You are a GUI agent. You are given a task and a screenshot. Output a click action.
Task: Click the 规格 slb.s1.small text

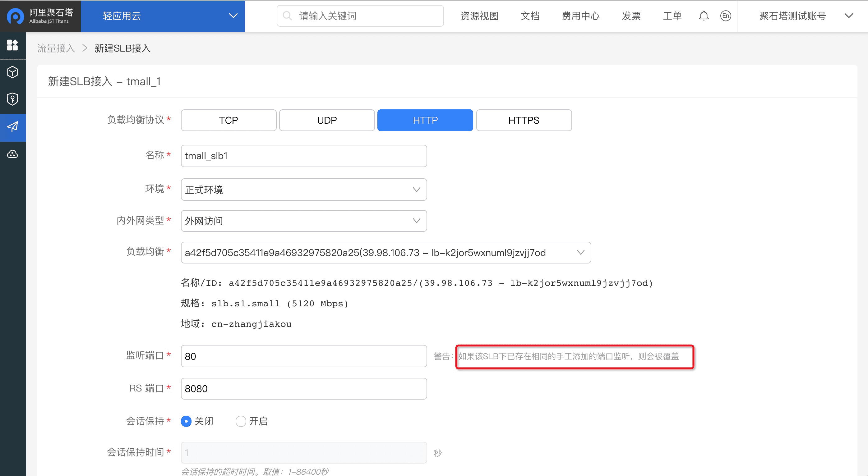point(265,303)
